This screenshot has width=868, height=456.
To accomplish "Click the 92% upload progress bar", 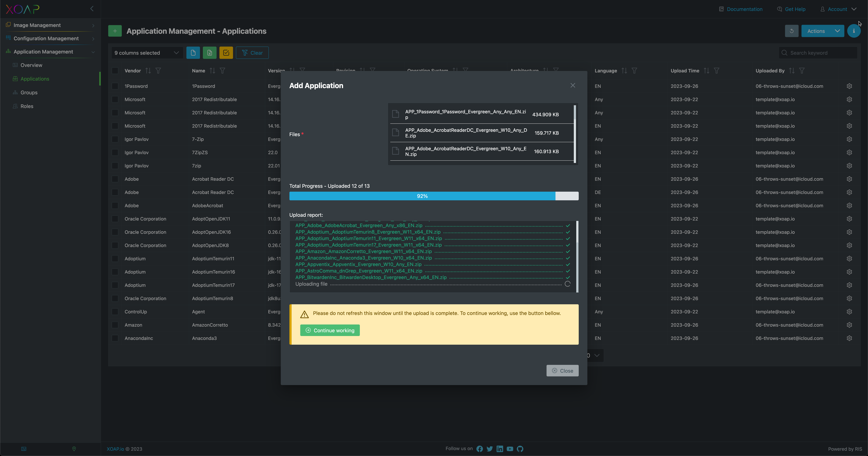I will 434,196.
